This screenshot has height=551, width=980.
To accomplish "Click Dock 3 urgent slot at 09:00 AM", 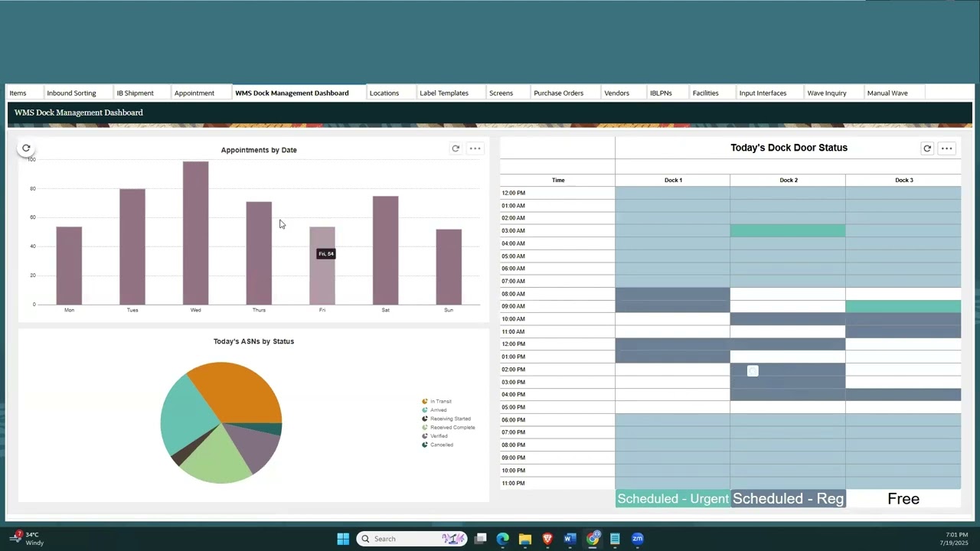I will click(903, 306).
